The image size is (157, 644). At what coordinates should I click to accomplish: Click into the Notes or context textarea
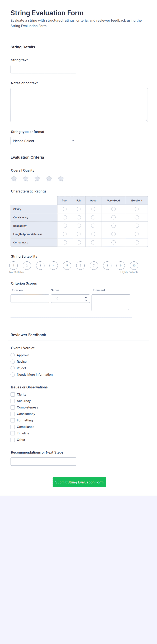pyautogui.click(x=79, y=105)
